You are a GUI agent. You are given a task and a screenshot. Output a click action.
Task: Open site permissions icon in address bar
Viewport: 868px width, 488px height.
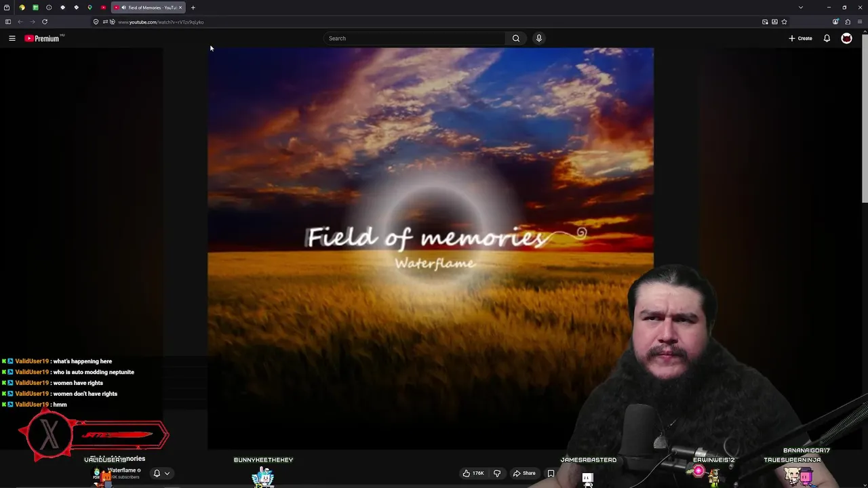pyautogui.click(x=106, y=22)
